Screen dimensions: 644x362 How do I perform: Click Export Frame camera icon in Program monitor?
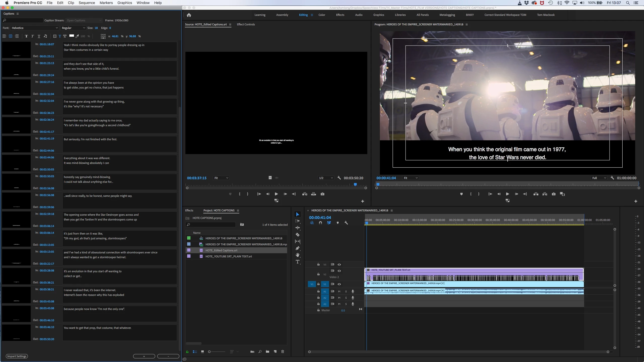click(553, 194)
